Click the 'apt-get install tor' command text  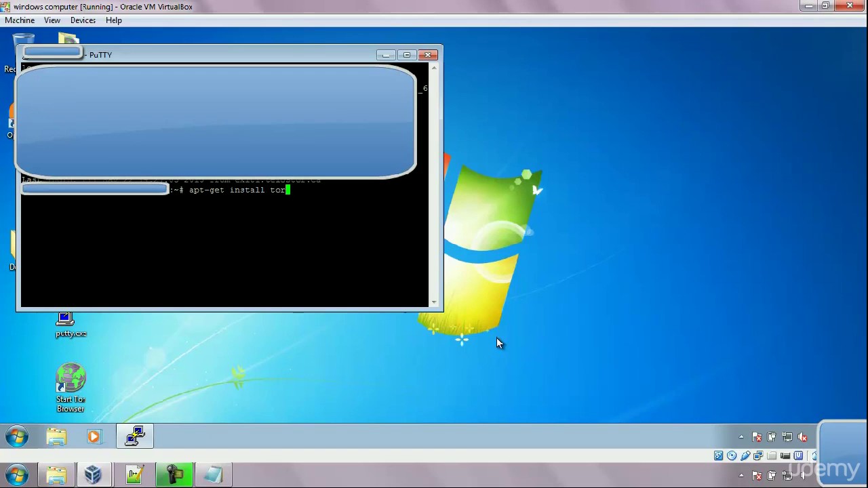(x=237, y=190)
